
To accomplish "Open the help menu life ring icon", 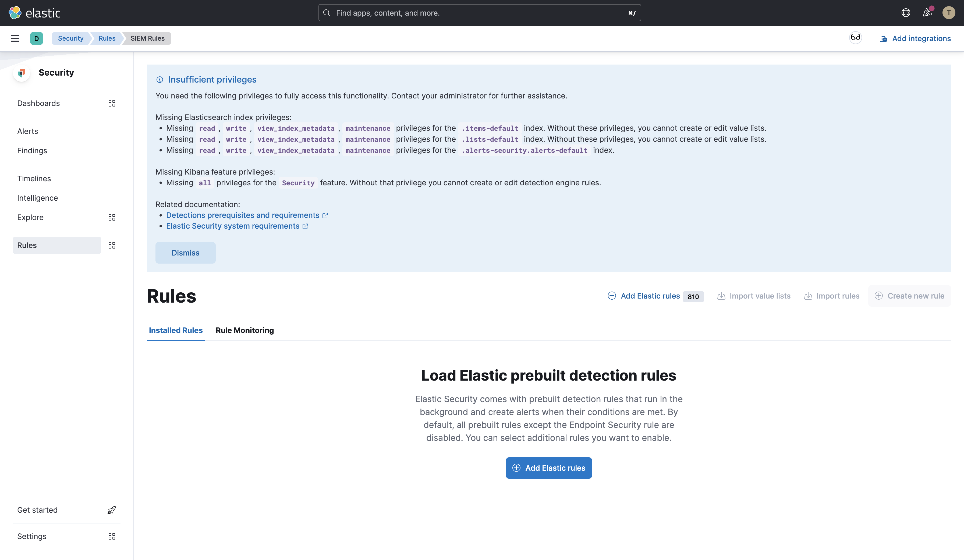I will click(905, 13).
